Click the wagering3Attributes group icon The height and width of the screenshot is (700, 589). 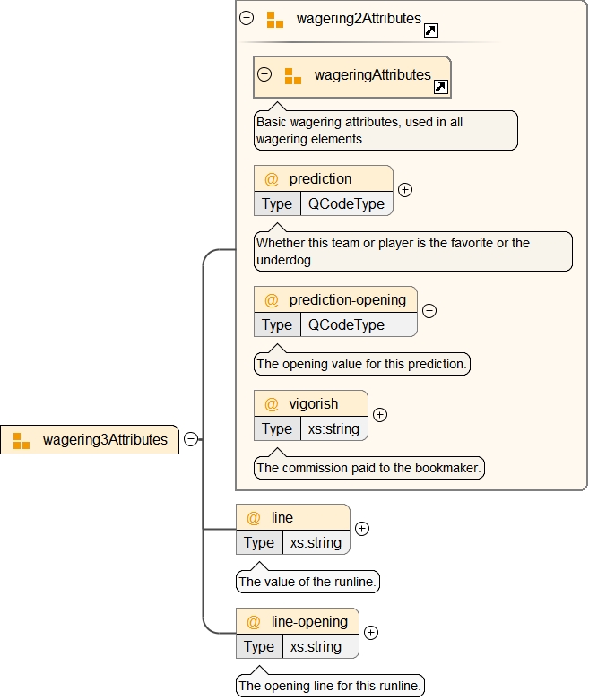(x=22, y=440)
